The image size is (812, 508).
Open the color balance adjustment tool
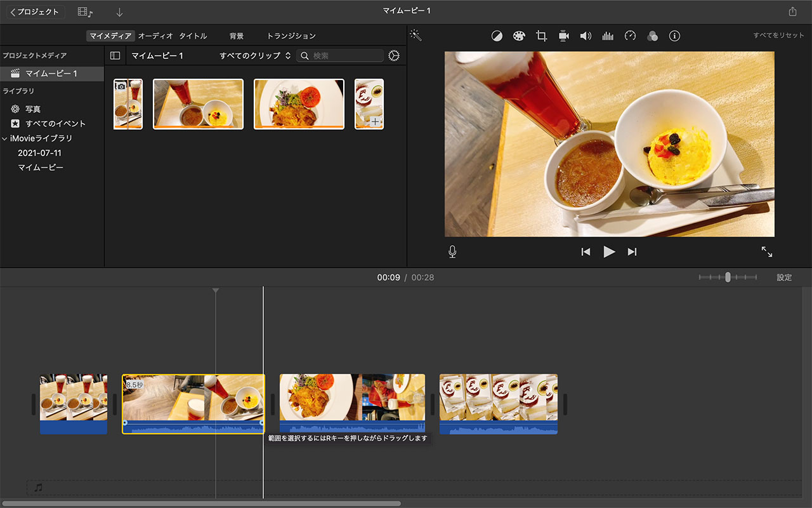coord(497,36)
